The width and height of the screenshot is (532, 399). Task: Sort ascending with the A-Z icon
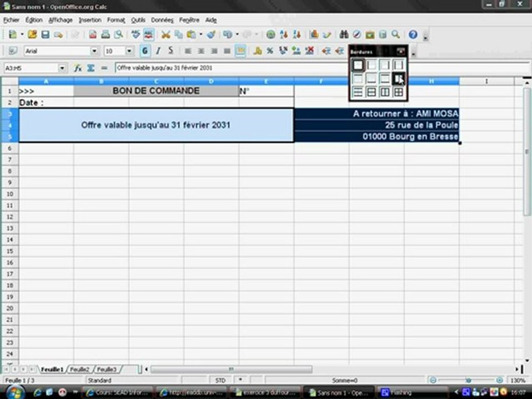point(284,34)
